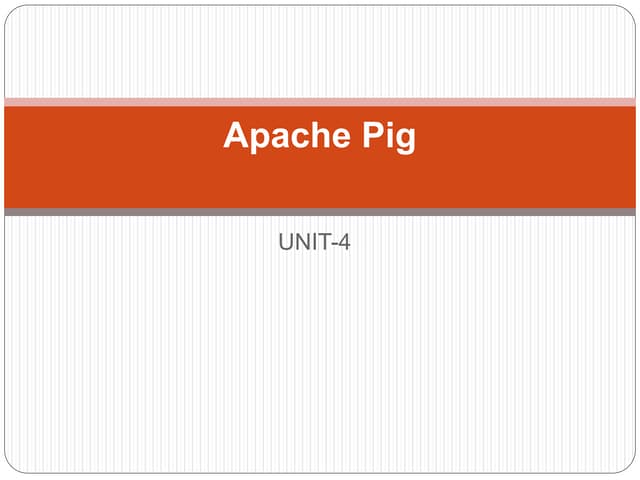This screenshot has width=640, height=480.
Task: Click the final letter "g" in the title
Action: coord(405,139)
